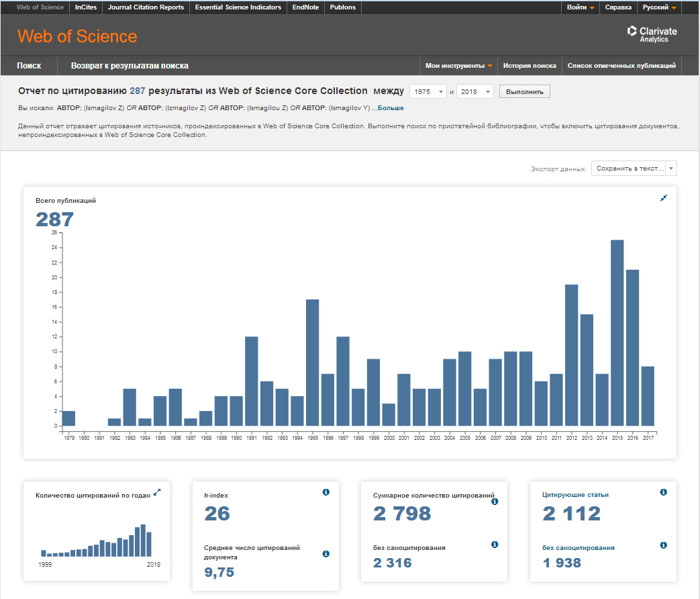Click the large 287 total publications number

pos(54,220)
